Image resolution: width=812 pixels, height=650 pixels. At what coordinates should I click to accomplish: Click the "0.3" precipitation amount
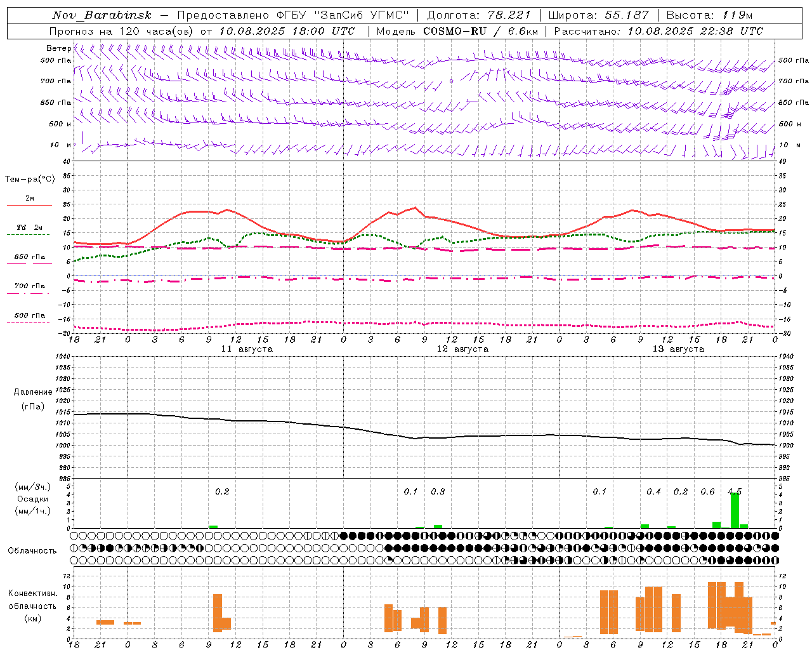click(438, 492)
